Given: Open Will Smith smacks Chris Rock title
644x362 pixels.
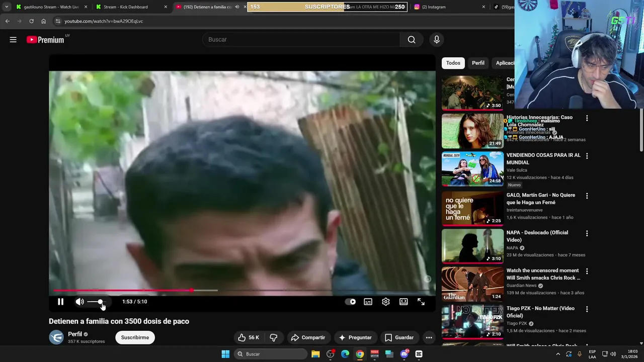Looking at the screenshot, I should [x=543, y=274].
